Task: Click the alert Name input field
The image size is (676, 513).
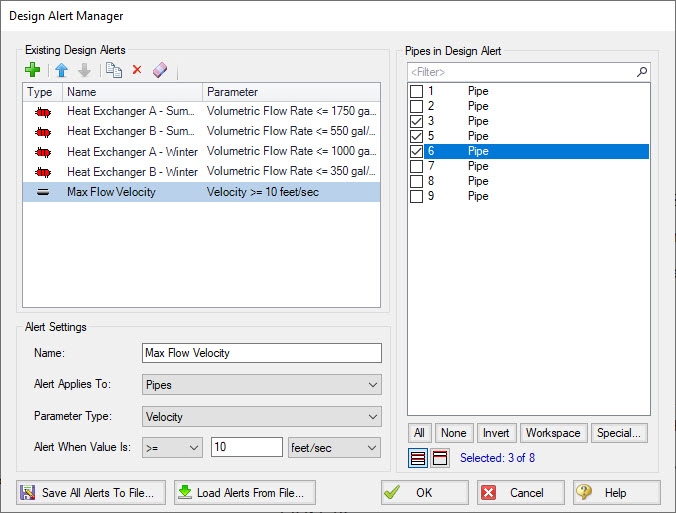Action: tap(262, 353)
